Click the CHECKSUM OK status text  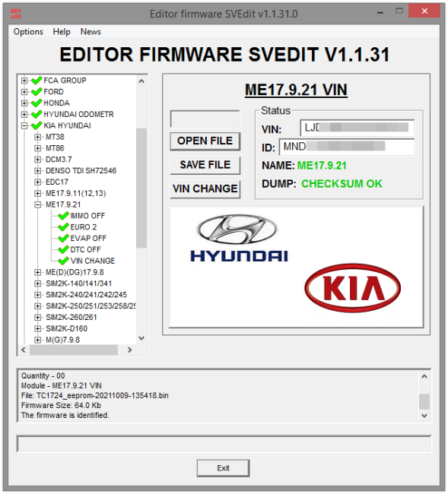(x=342, y=184)
